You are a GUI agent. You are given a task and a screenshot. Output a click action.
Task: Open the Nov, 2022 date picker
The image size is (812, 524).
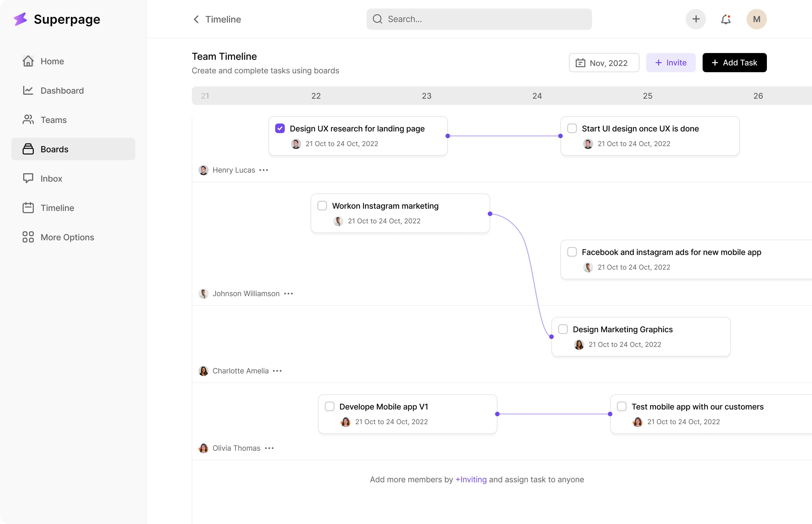pos(604,63)
